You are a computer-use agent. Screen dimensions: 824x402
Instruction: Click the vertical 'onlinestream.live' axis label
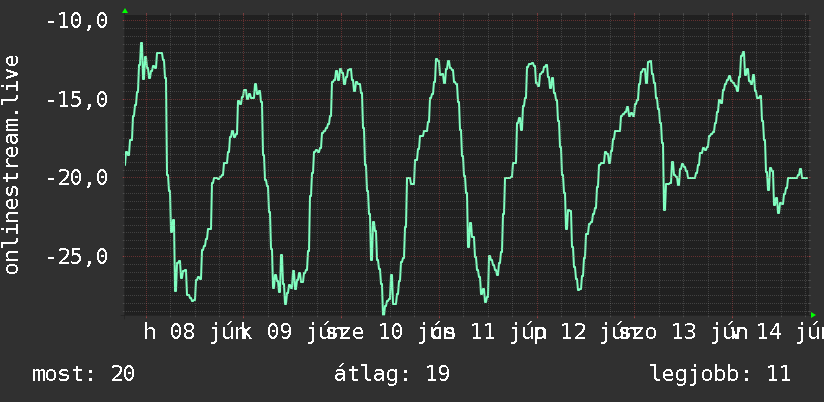pos(12,164)
